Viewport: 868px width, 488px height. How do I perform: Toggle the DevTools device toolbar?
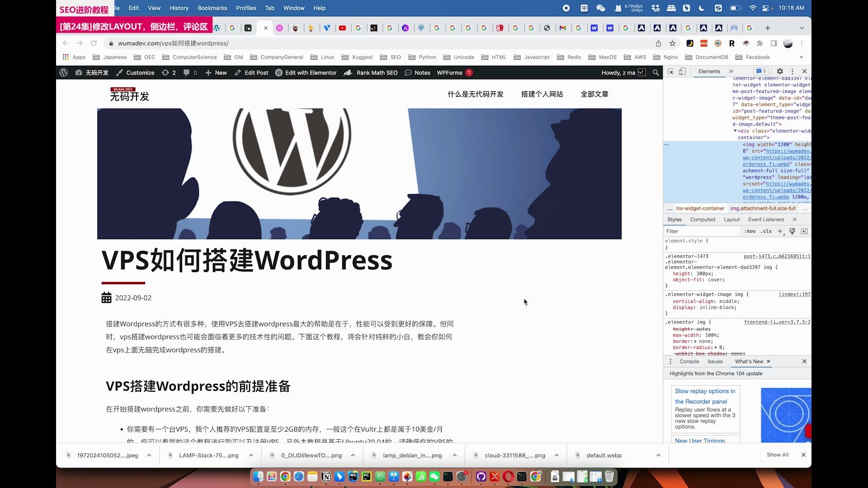(682, 71)
